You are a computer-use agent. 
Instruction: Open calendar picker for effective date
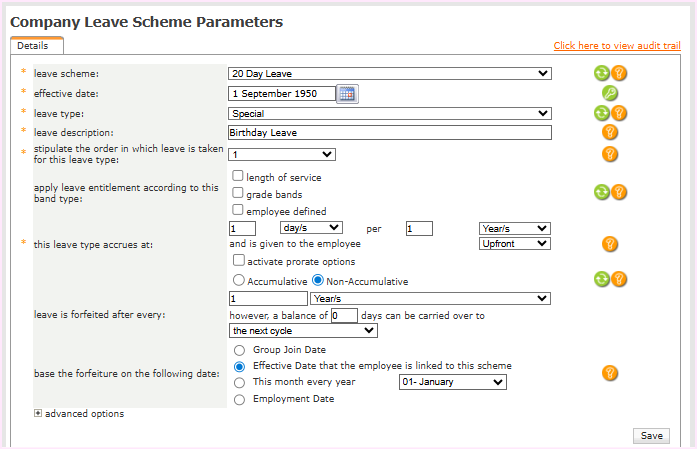[x=346, y=94]
